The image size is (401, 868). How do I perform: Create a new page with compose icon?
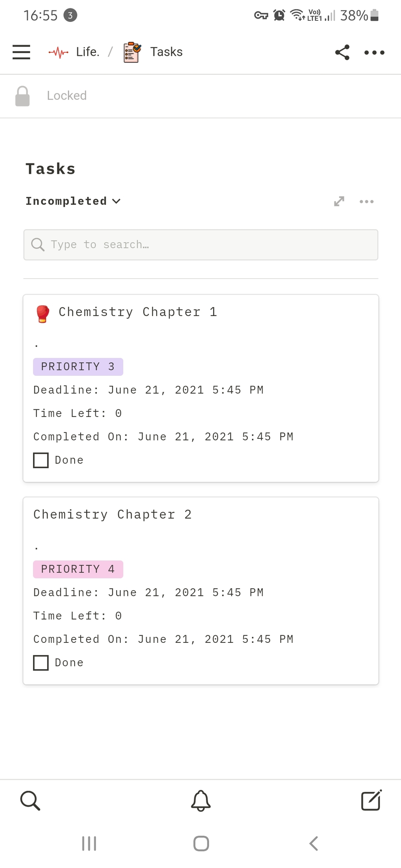pyautogui.click(x=371, y=800)
